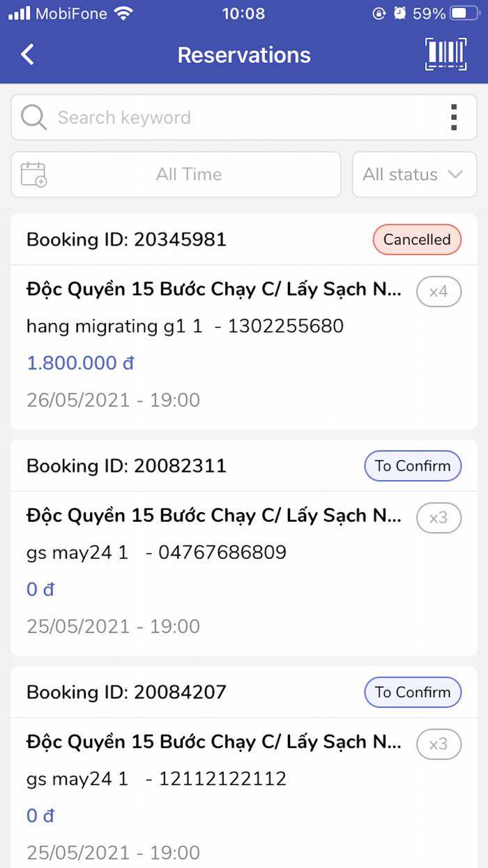Image resolution: width=488 pixels, height=868 pixels.
Task: Click the 1.800.000 đ price link
Action: pos(79,363)
